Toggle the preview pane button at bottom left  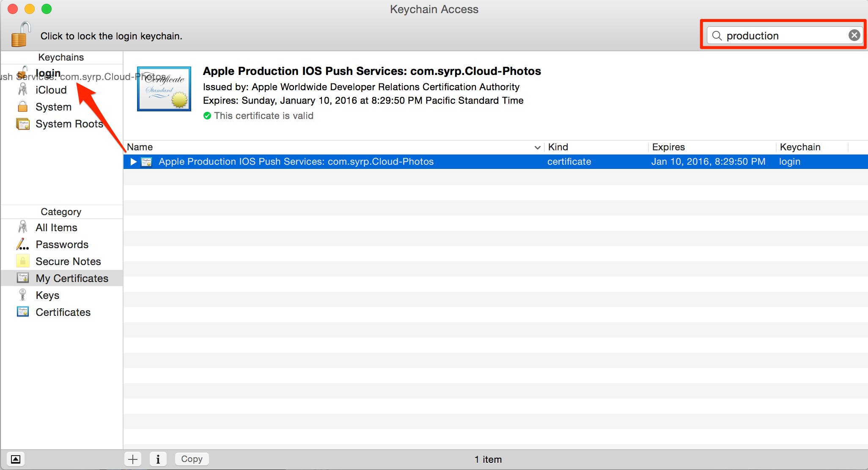pyautogui.click(x=16, y=459)
